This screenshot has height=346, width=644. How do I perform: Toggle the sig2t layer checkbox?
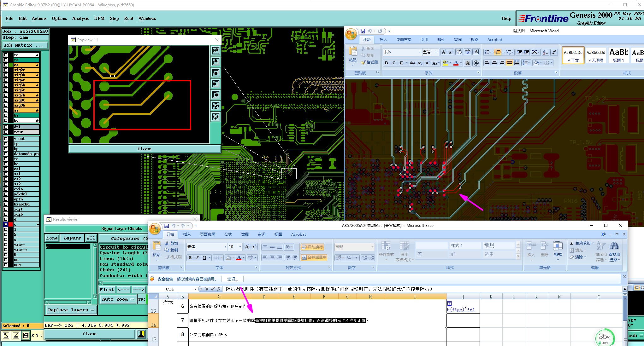tap(6, 70)
